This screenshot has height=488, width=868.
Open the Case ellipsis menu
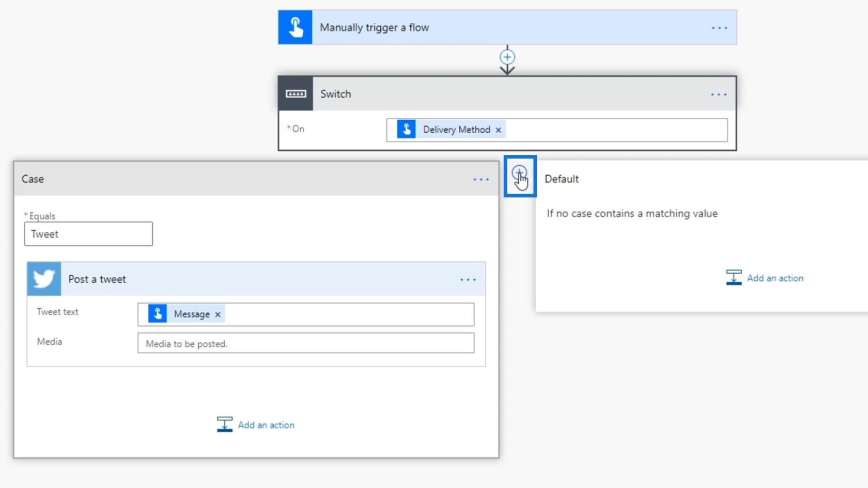[481, 180]
